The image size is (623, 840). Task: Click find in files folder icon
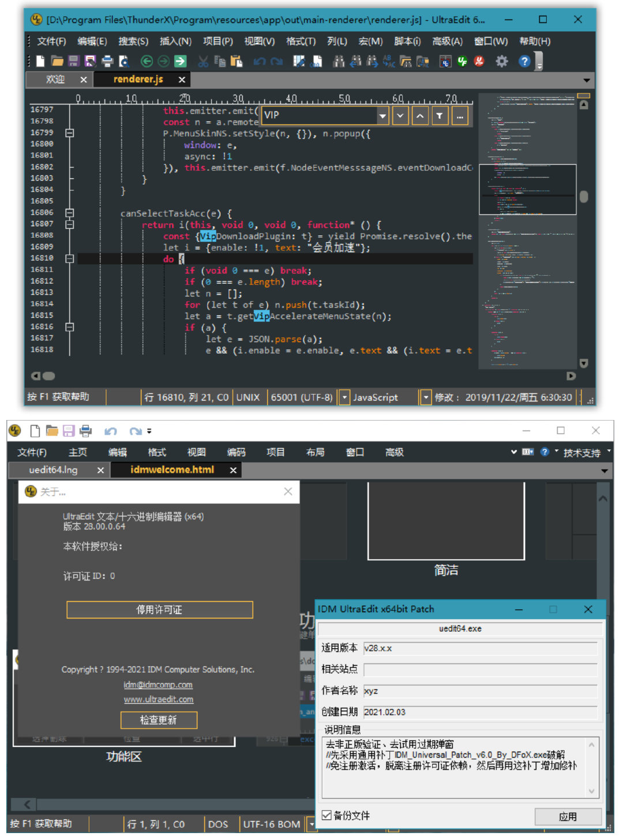(406, 61)
